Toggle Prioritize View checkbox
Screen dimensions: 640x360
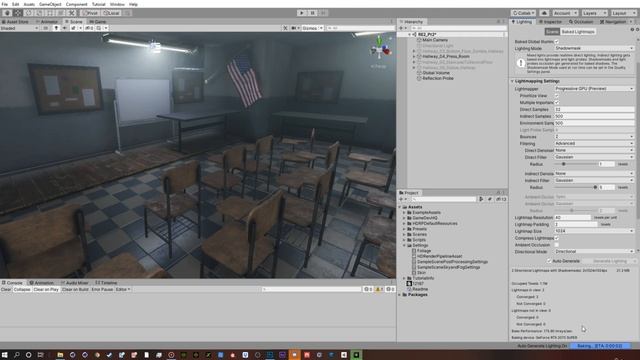pos(556,96)
